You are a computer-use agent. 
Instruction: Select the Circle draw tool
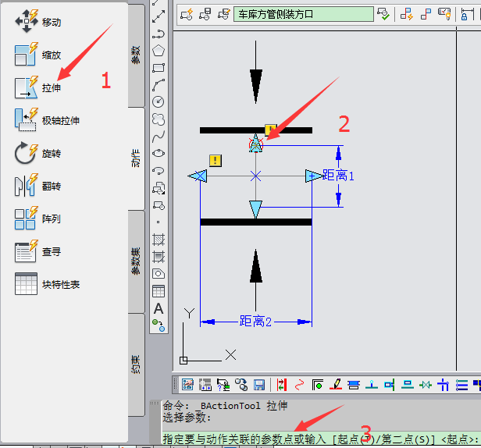point(159,101)
